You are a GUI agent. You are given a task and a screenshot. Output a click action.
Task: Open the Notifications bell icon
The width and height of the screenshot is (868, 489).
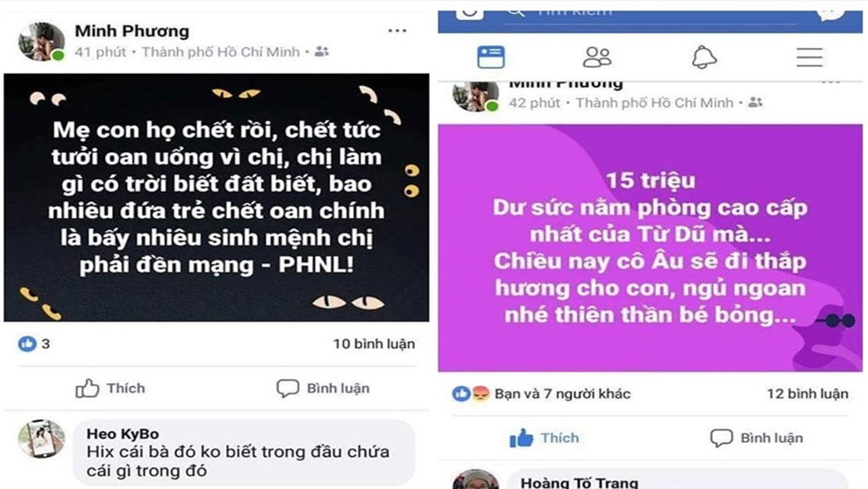coord(704,57)
